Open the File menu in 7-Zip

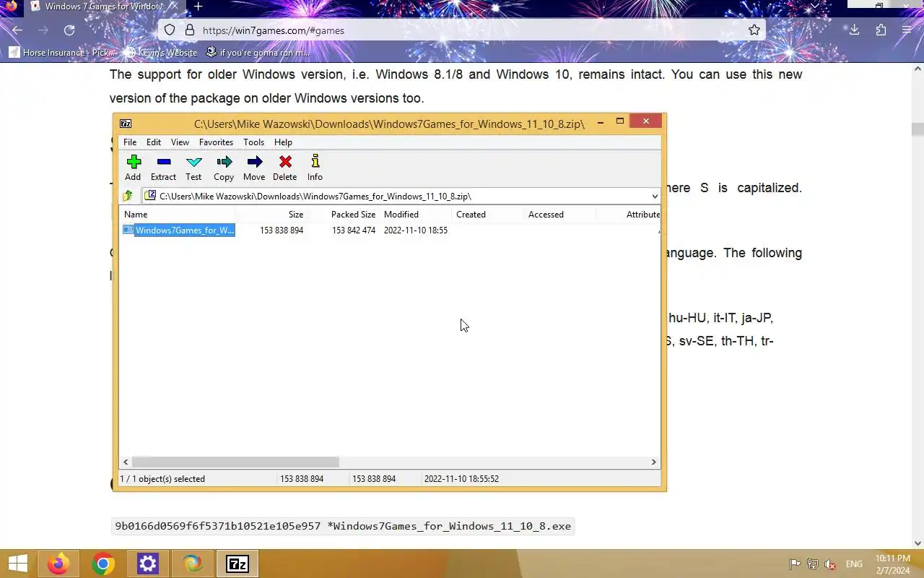pos(130,142)
